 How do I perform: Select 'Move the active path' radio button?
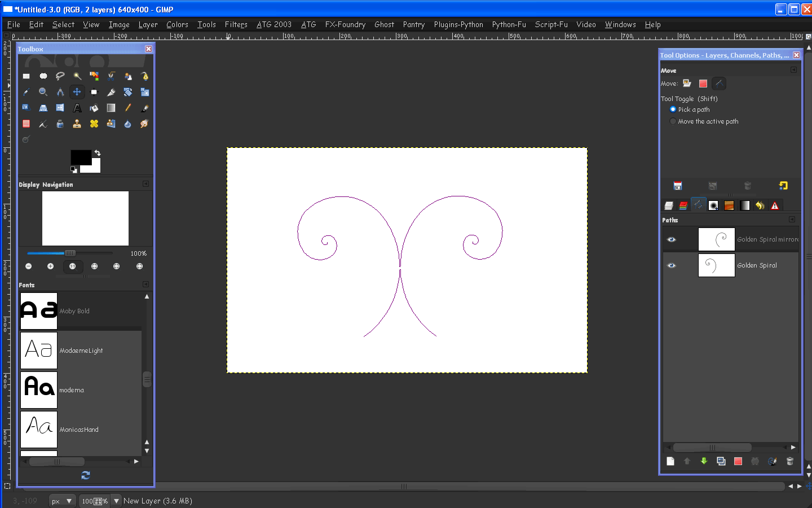click(x=673, y=121)
